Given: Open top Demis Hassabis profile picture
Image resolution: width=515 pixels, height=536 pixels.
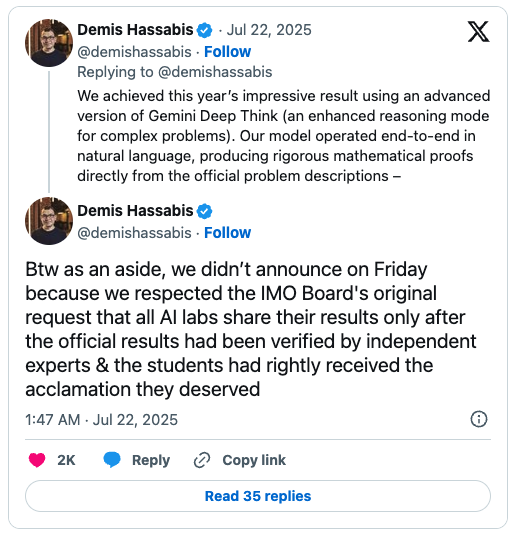Looking at the screenshot, I should tap(49, 43).
